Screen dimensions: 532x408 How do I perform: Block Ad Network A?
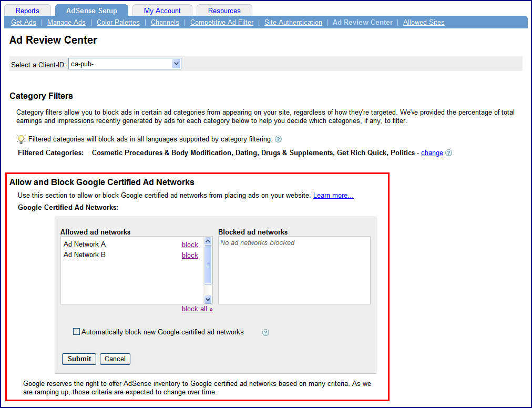[190, 244]
